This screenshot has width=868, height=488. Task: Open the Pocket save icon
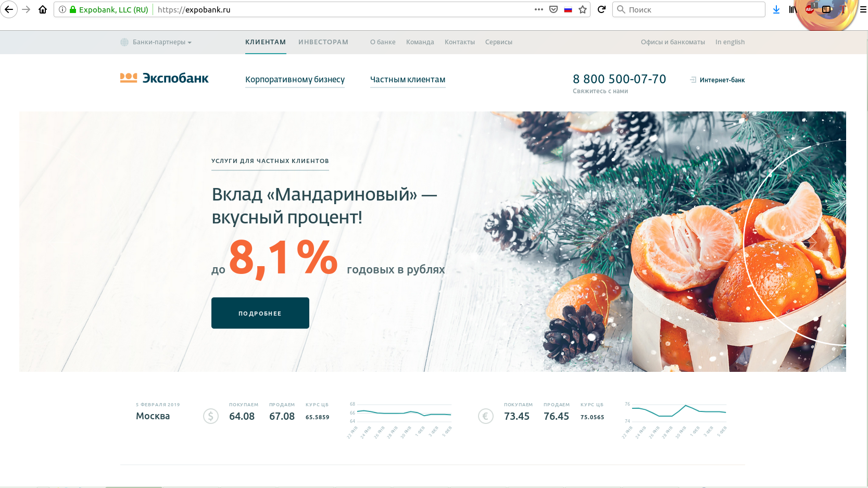553,9
